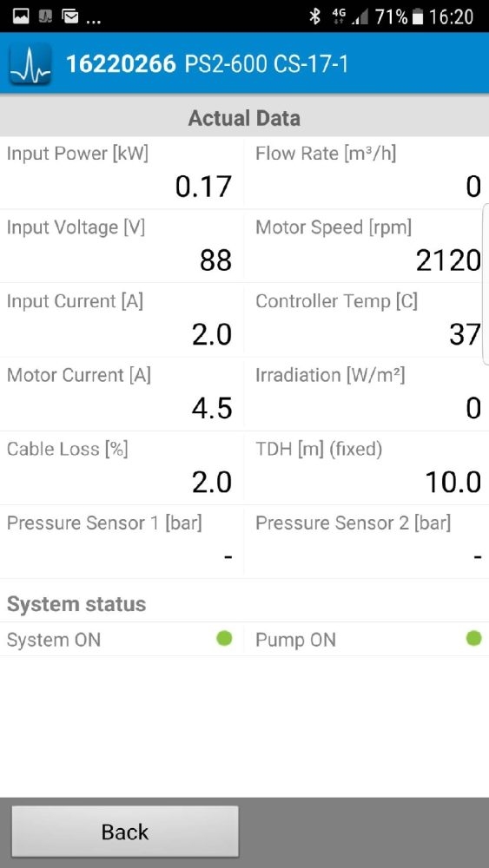This screenshot has height=868, width=489.
Task: Tap the Controller Temp 37 reading
Action: (x=465, y=335)
